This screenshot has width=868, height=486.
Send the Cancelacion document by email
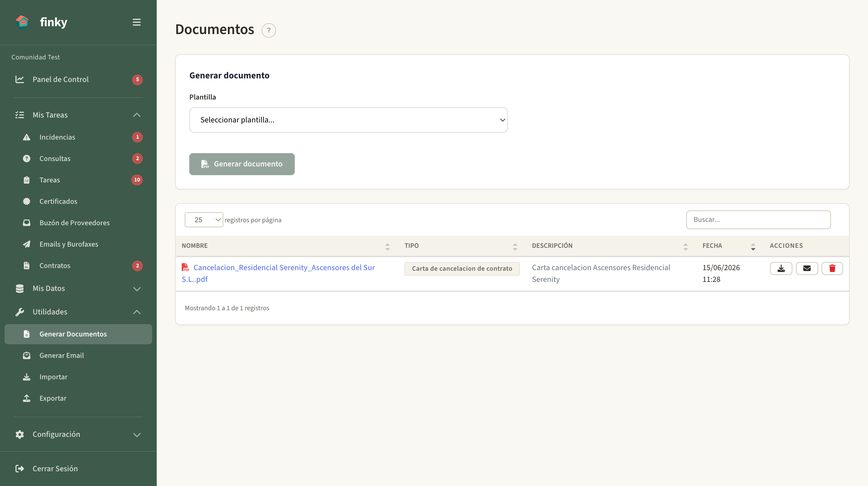(807, 268)
